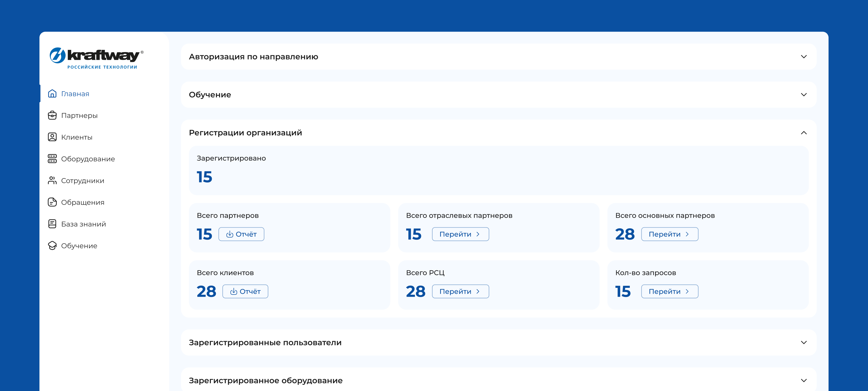The height and width of the screenshot is (391, 868).
Task: Click the users icon beside Сотрудники
Action: point(52,180)
